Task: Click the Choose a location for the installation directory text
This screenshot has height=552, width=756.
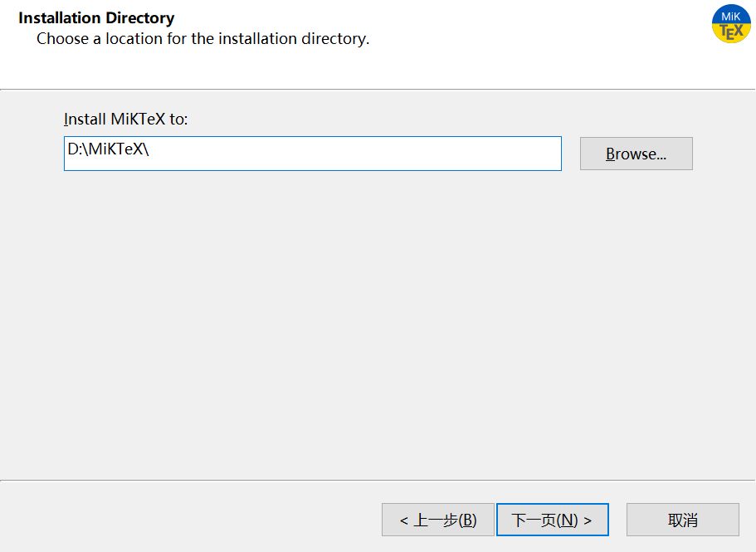Action: coord(203,38)
